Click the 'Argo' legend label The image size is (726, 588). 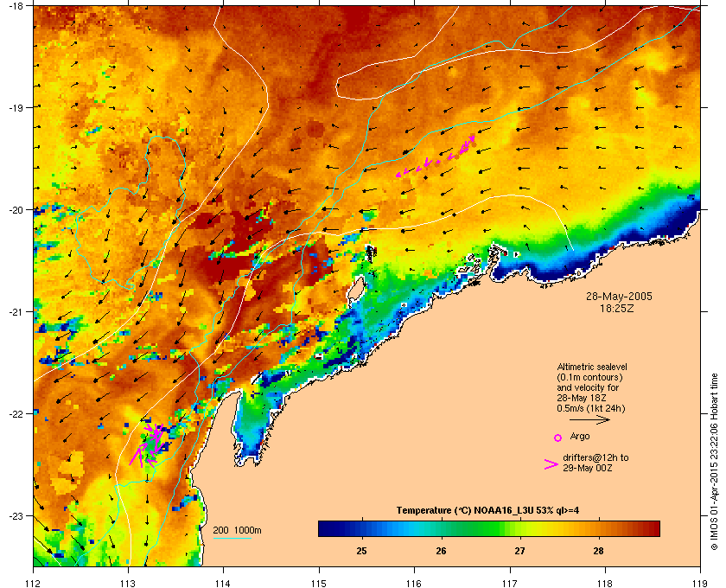click(580, 437)
